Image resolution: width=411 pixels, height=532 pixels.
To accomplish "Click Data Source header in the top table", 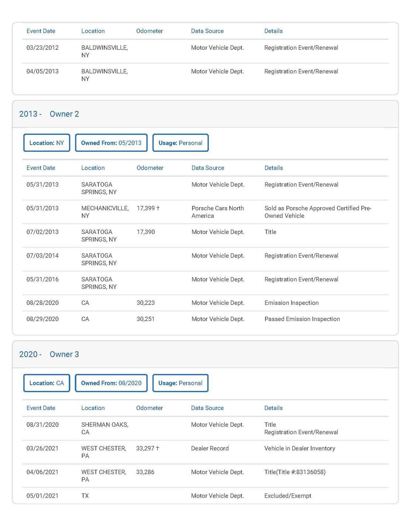I will coord(207,31).
